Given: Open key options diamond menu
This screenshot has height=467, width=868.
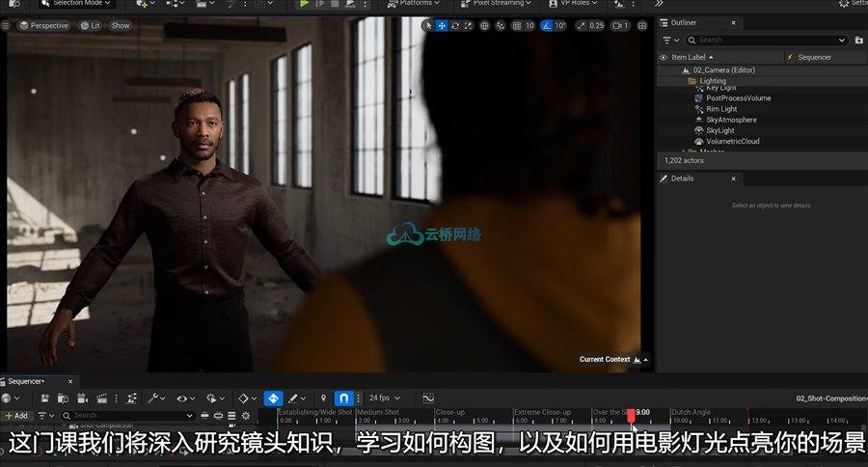Looking at the screenshot, I should (x=247, y=398).
